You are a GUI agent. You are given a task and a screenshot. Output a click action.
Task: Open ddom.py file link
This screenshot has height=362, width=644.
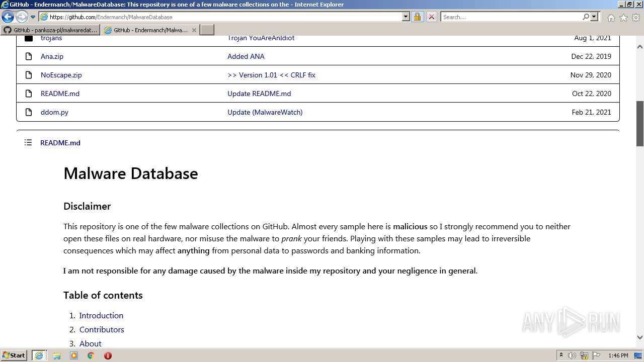point(54,112)
